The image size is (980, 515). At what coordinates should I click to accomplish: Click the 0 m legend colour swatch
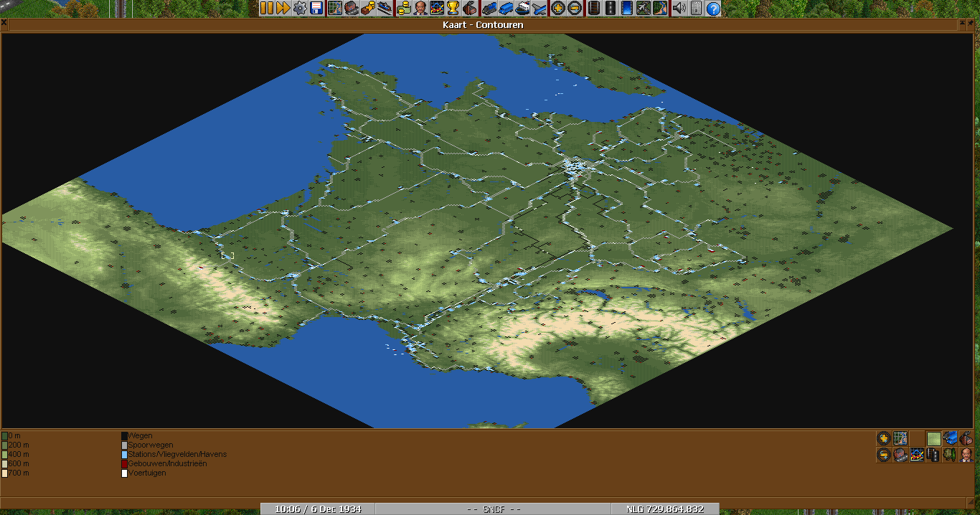click(x=5, y=435)
